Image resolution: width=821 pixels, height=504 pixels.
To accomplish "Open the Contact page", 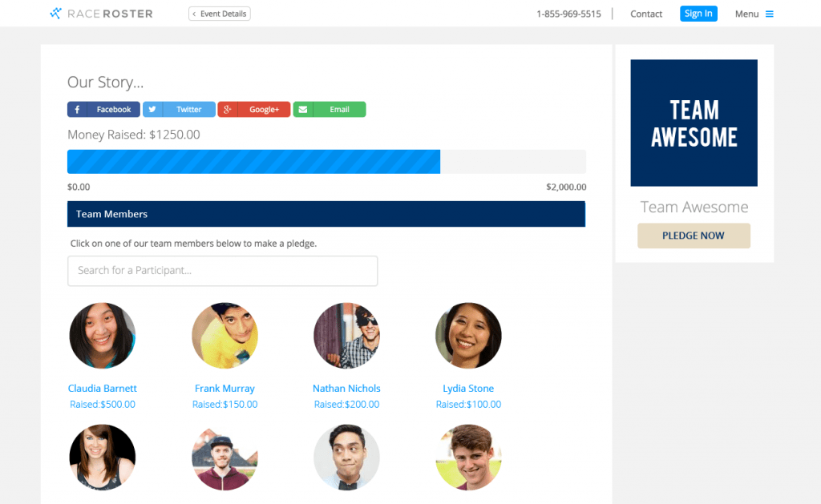I will 646,14.
